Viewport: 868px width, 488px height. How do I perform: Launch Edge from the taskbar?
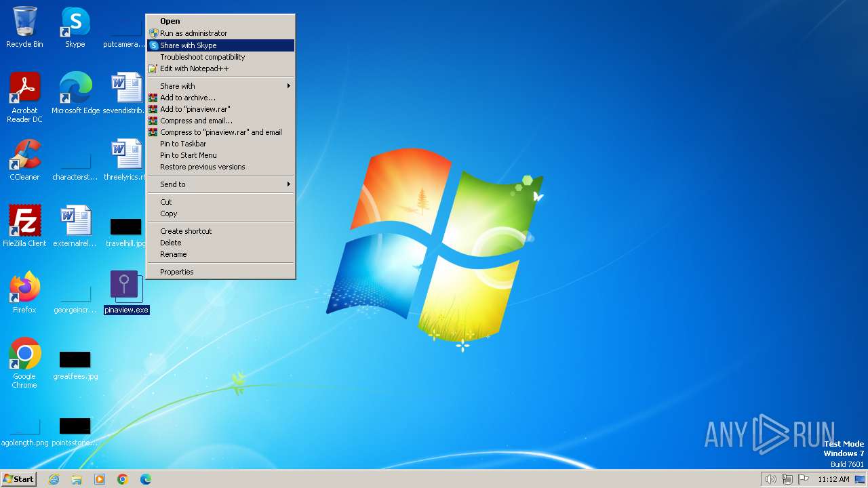tap(146, 479)
